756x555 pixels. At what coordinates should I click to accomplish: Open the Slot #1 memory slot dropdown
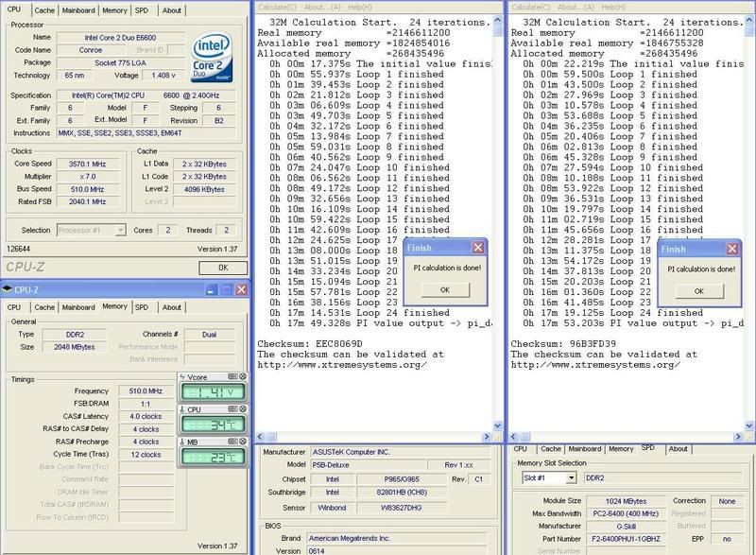point(571,477)
